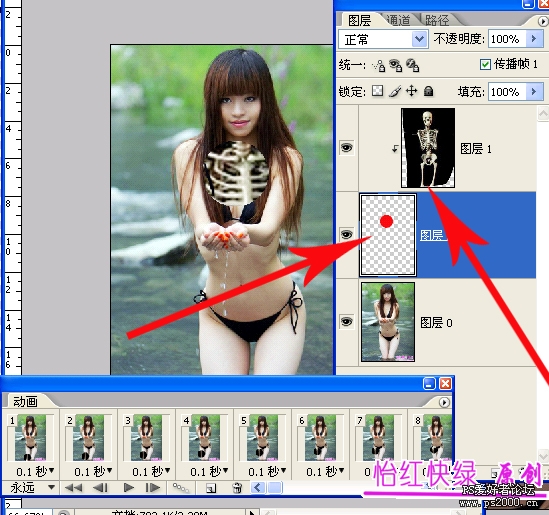Select animation frame 5

tap(263, 437)
